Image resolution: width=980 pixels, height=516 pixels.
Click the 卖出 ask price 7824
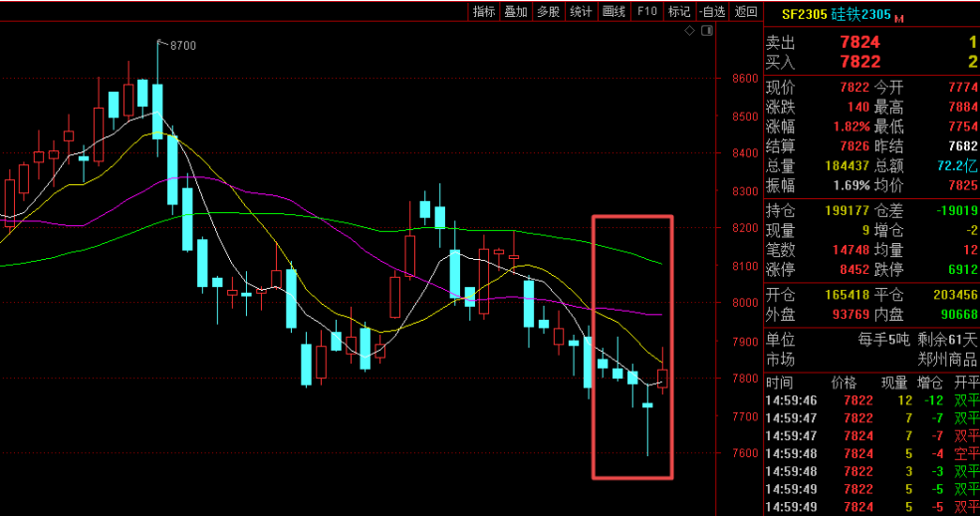(x=858, y=42)
